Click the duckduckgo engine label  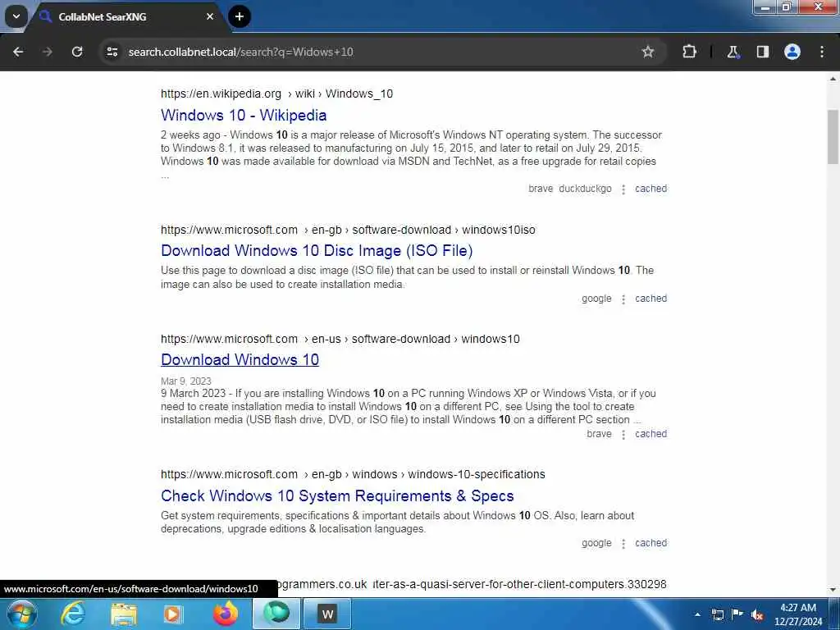pyautogui.click(x=585, y=189)
